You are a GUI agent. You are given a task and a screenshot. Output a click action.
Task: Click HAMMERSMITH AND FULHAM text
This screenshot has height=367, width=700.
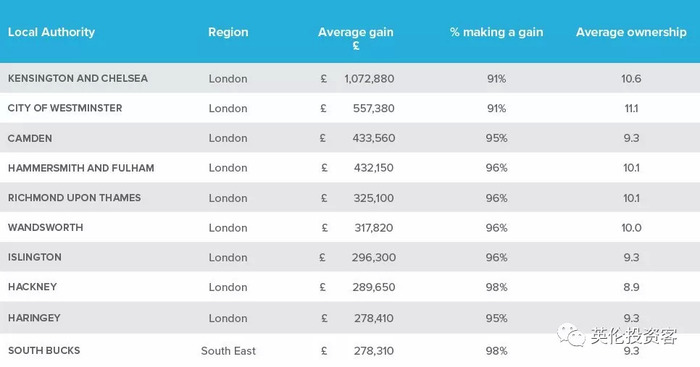pyautogui.click(x=81, y=168)
